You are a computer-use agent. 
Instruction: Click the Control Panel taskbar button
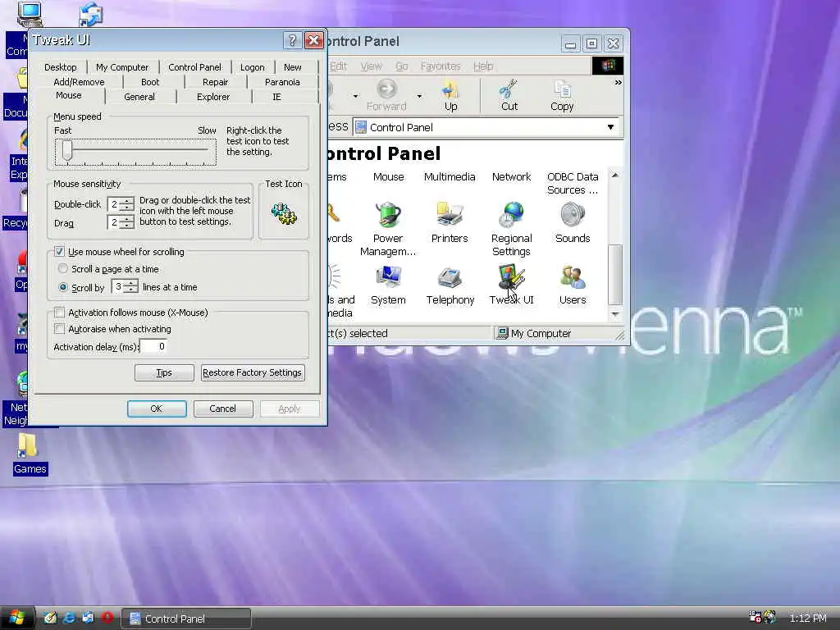coord(186,619)
